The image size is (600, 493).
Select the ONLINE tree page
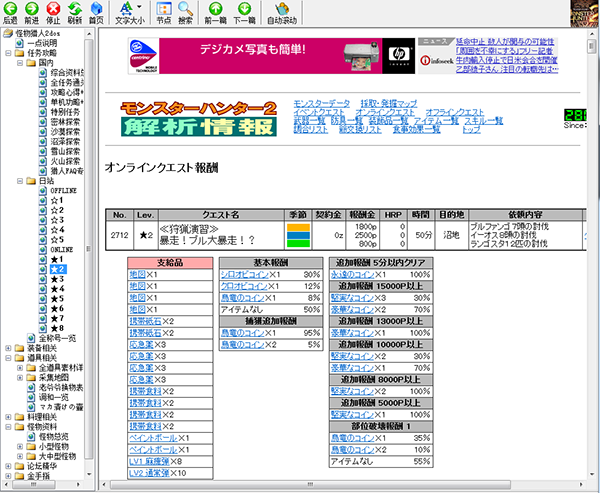[62, 250]
